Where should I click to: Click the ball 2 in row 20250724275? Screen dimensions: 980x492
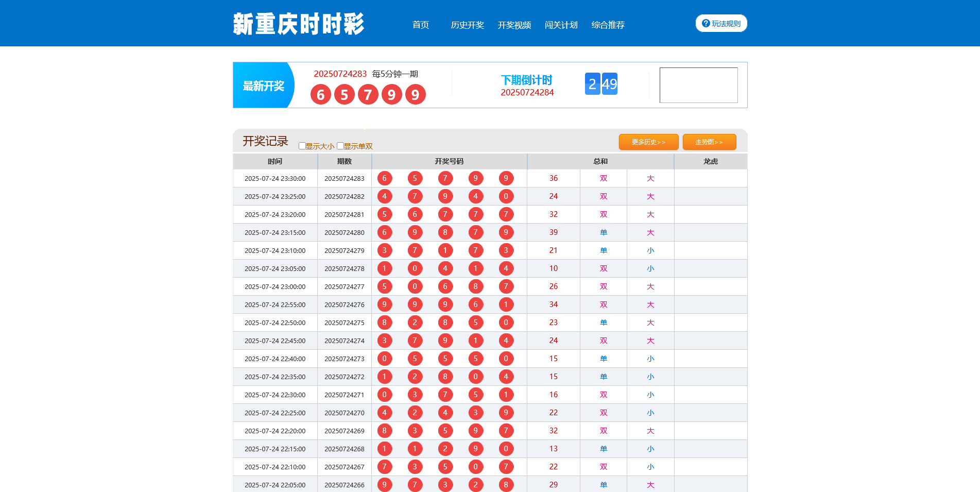pos(415,323)
